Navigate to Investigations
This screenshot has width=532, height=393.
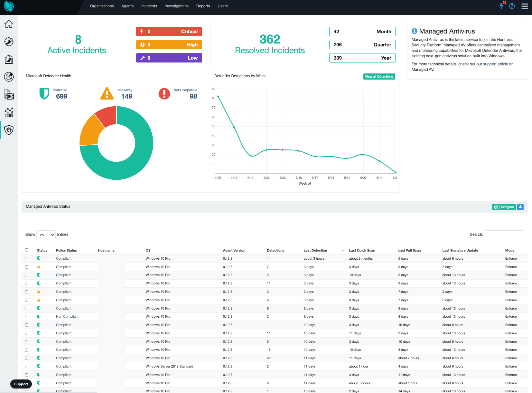click(x=177, y=6)
